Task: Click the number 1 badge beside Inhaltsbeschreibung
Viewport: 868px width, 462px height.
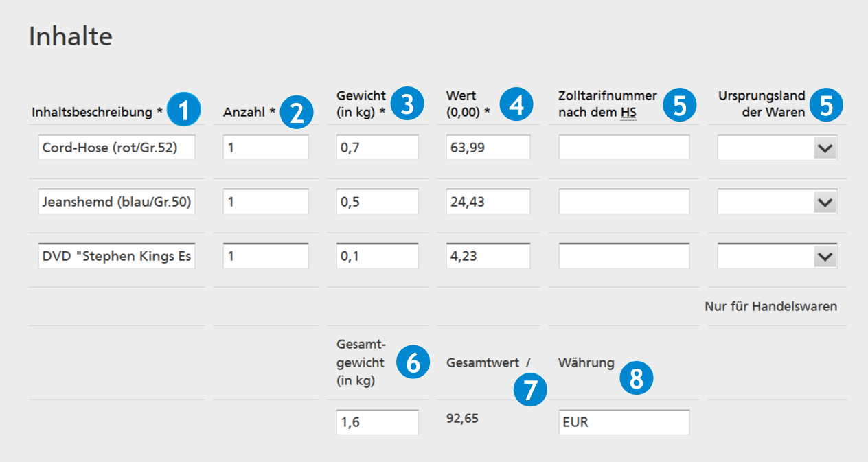Action: [183, 111]
